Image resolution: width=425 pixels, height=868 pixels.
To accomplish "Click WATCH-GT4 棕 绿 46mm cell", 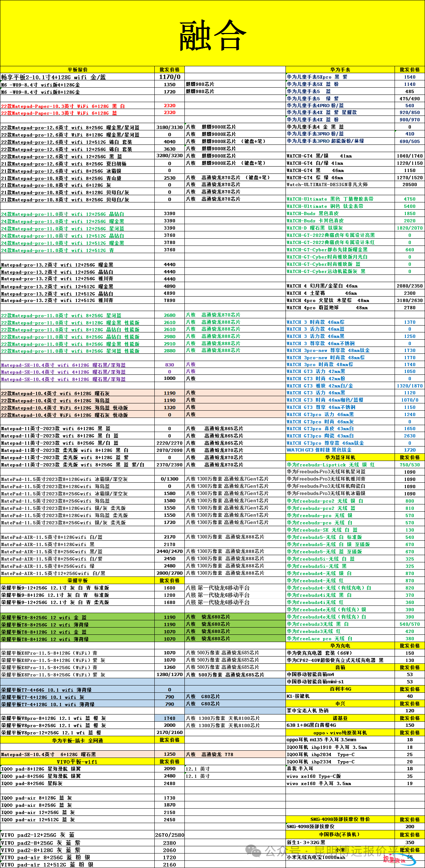I will (340, 178).
